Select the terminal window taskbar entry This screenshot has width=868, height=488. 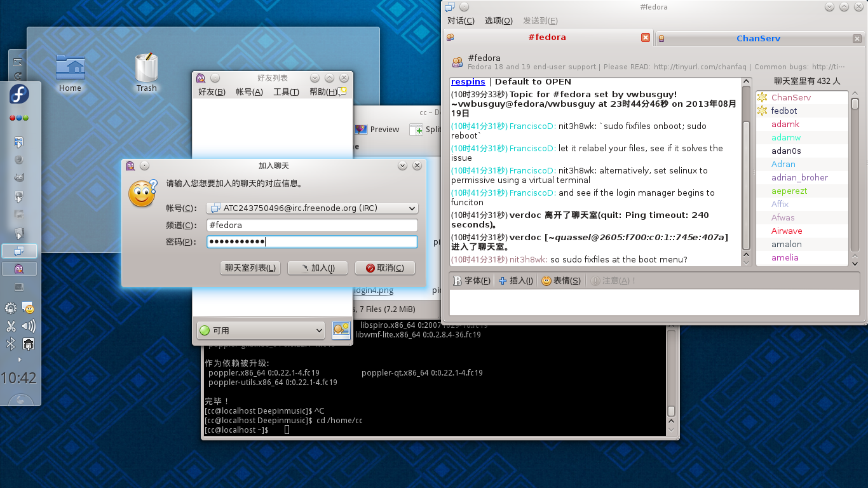(x=19, y=287)
